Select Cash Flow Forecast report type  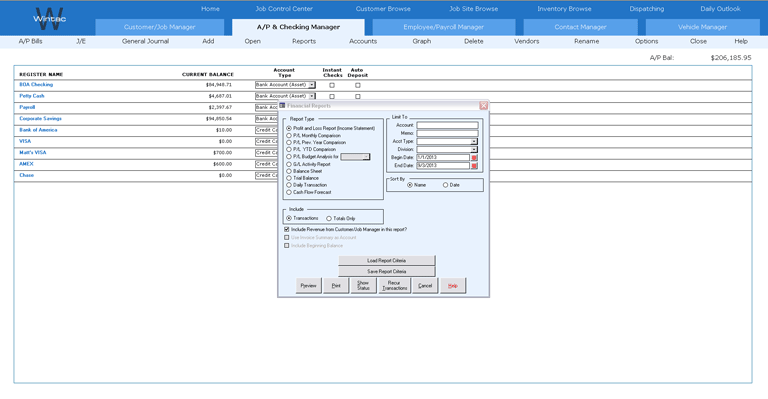pyautogui.click(x=289, y=192)
